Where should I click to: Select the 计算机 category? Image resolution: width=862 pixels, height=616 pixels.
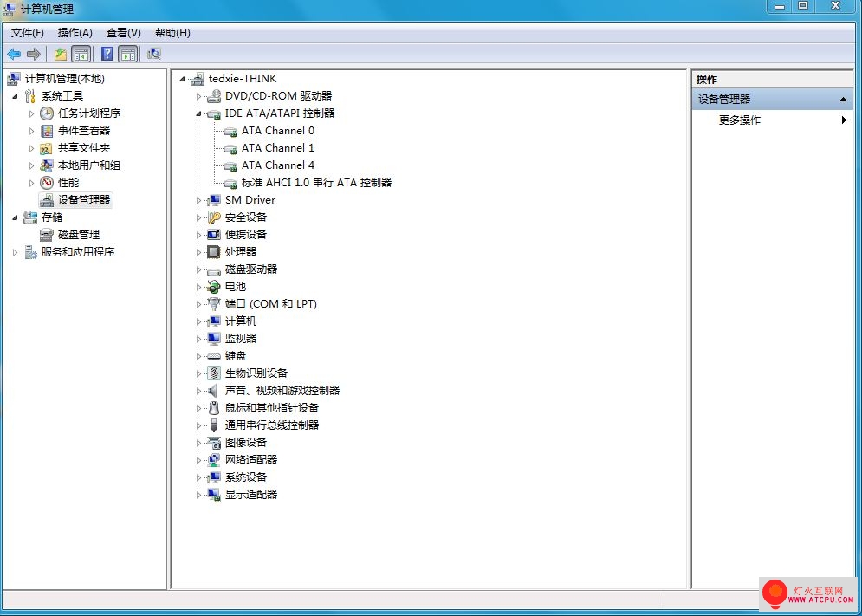(x=241, y=321)
